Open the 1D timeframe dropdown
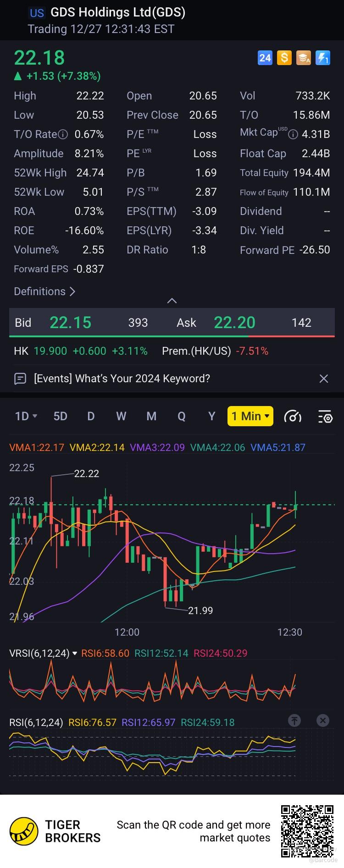 click(26, 416)
